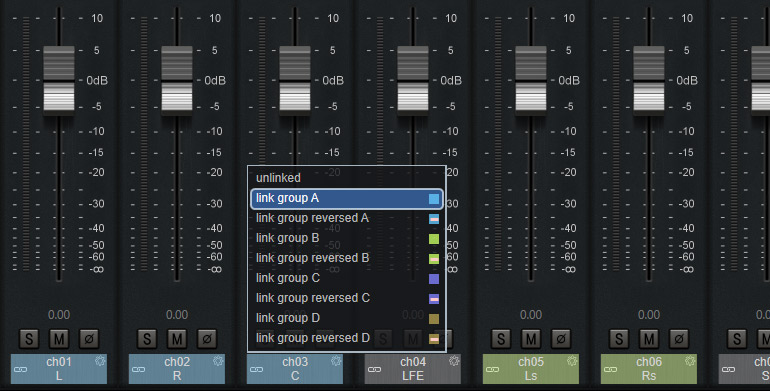Viewport: 770px width, 391px height.
Task: Open settings gear on ch04 LFE
Action: coord(454,361)
